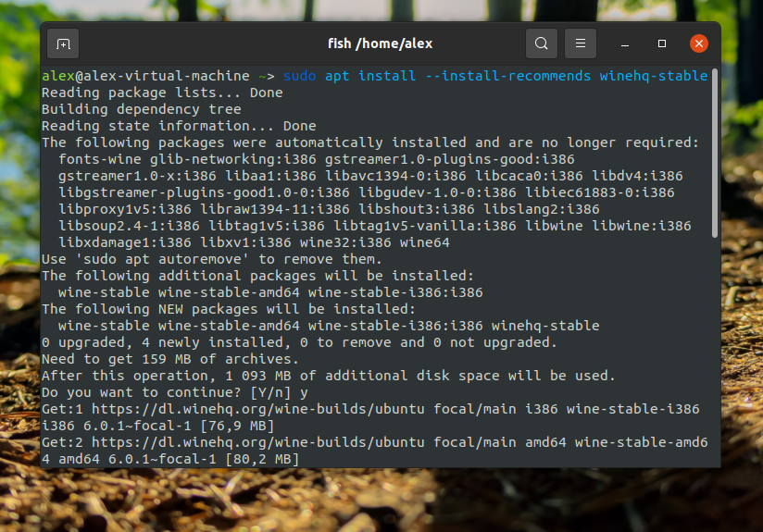Close the terminal with the orange button
763x532 pixels.
(x=699, y=43)
